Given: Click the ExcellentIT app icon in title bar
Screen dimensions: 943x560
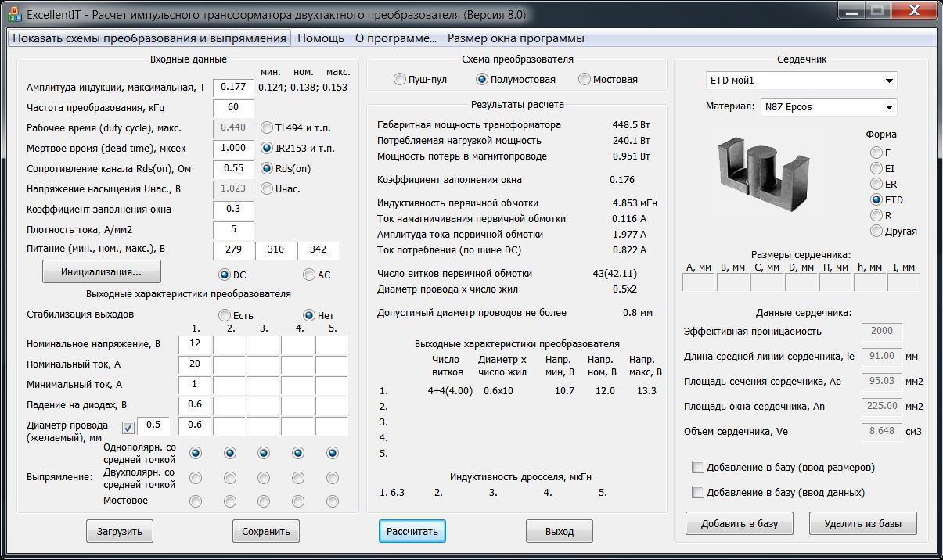Looking at the screenshot, I should pyautogui.click(x=14, y=15).
